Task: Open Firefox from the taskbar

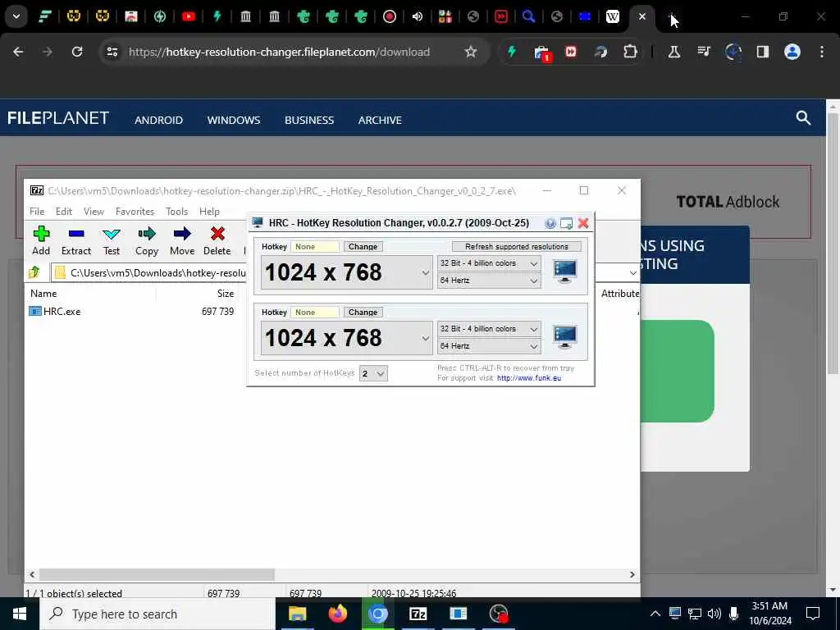Action: pyautogui.click(x=337, y=614)
